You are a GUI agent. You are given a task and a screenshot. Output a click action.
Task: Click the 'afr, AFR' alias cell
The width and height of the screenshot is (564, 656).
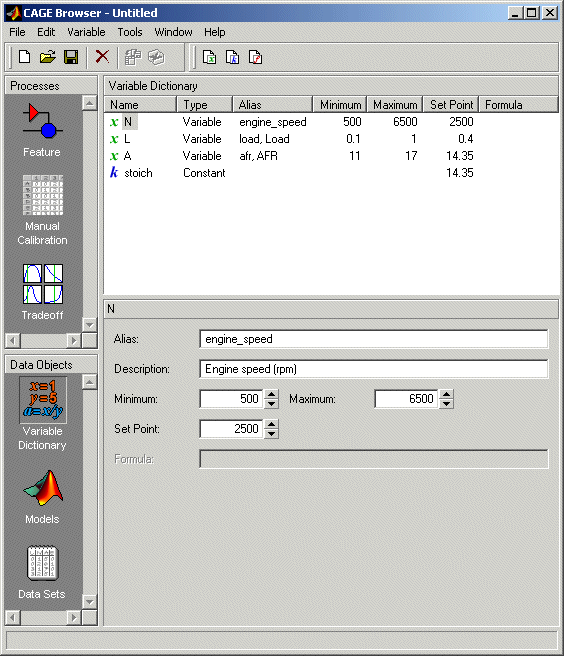coord(258,156)
